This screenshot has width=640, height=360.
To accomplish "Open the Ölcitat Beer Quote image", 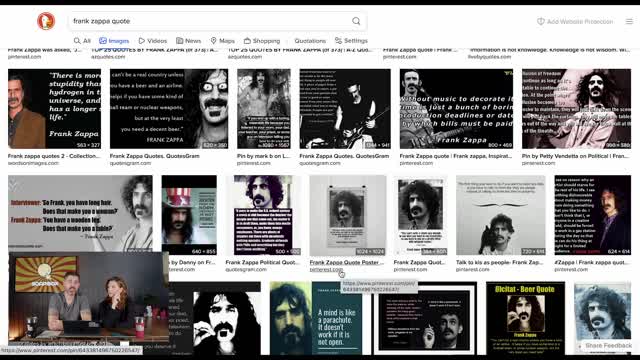I will click(x=525, y=318).
